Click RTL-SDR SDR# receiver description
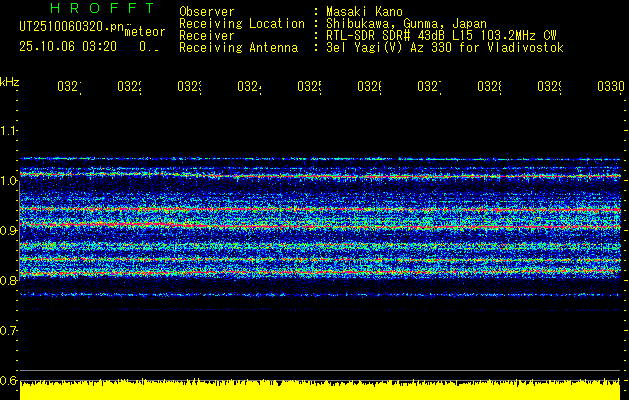 click(441, 36)
